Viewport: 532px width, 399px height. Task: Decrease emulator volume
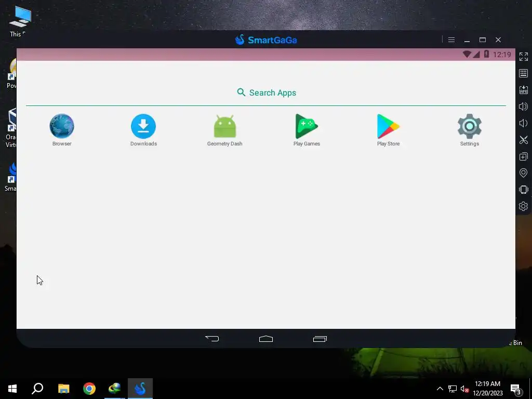(524, 123)
